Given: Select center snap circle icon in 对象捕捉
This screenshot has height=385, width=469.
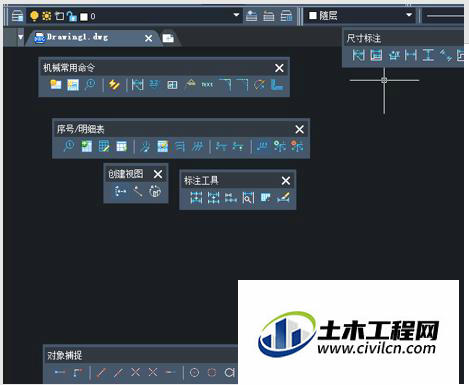Looking at the screenshot, I should click(x=194, y=372).
